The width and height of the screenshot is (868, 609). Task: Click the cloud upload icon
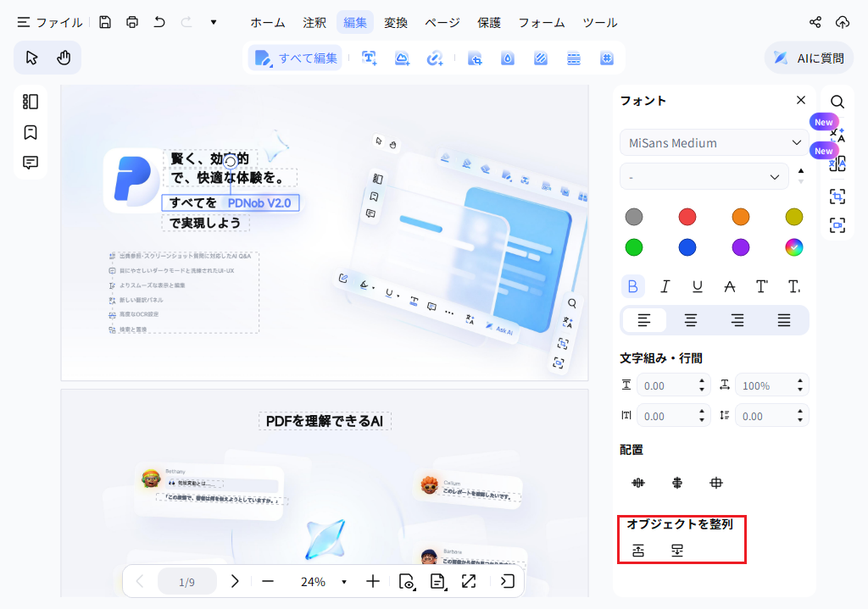842,22
